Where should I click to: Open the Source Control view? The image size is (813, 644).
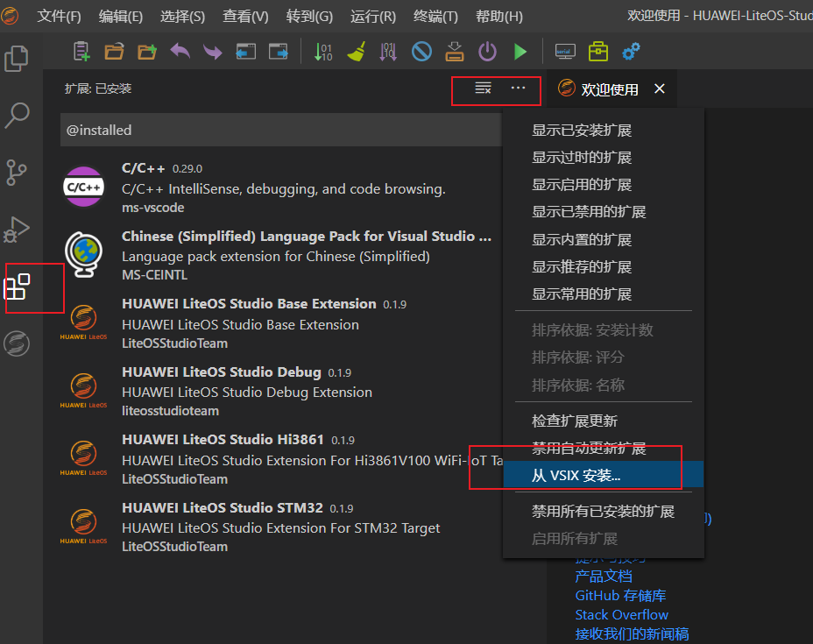click(x=17, y=172)
